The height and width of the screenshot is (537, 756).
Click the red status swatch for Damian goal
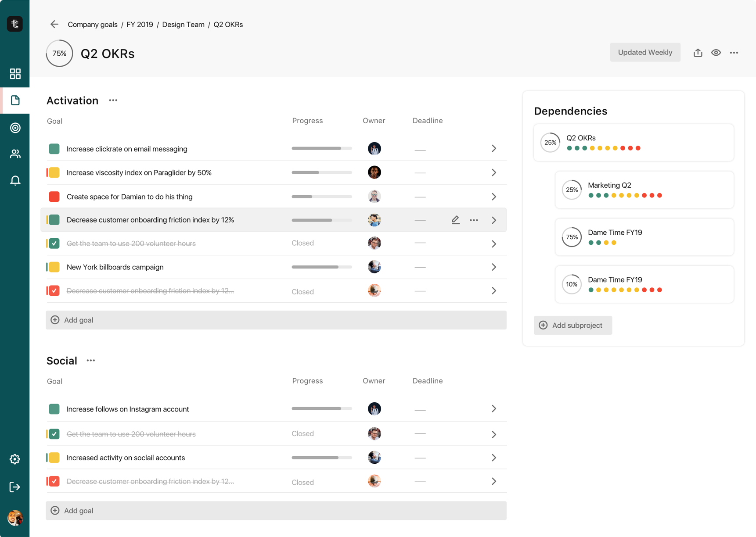click(54, 197)
